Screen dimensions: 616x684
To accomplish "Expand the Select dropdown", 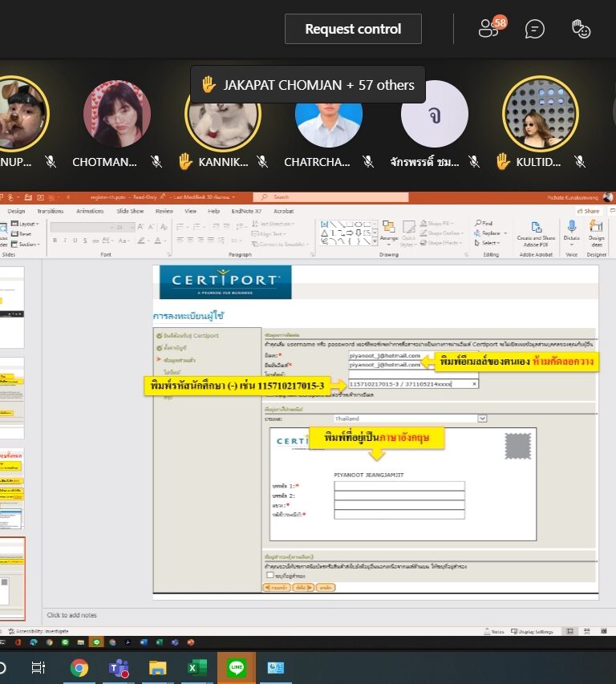I will point(488,243).
